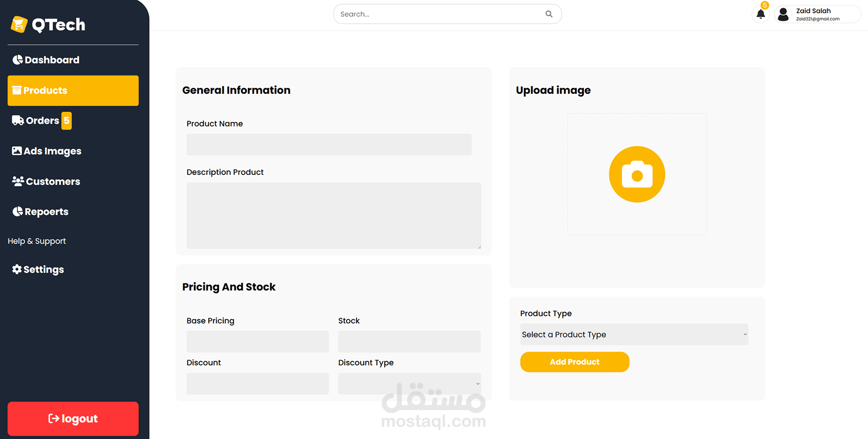
Task: Click the Orders count badge 5
Action: [x=66, y=120]
